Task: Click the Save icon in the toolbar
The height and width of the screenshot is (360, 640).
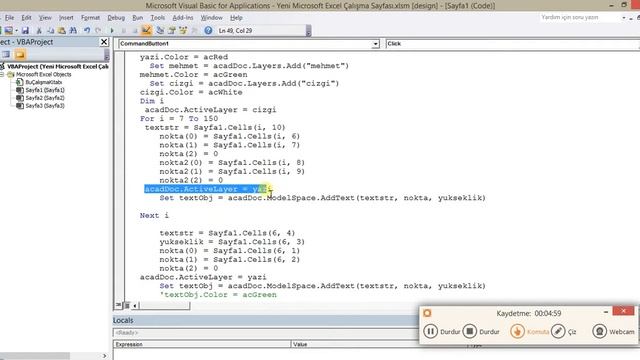Action: click(x=25, y=31)
